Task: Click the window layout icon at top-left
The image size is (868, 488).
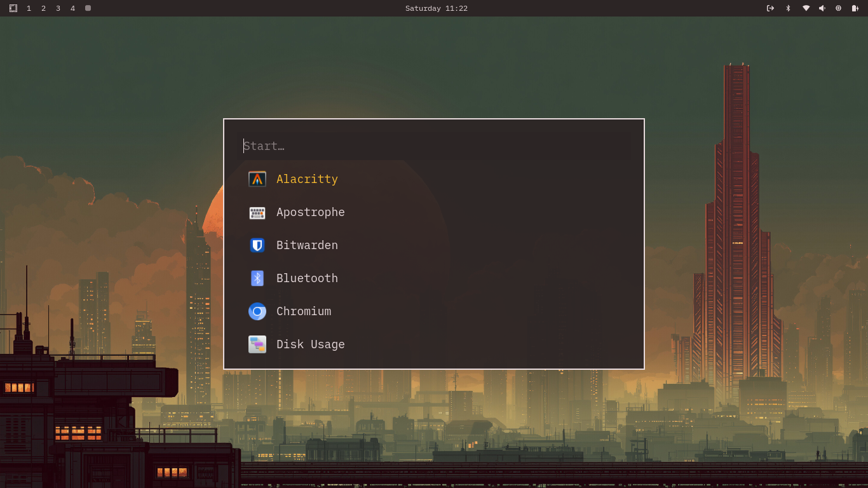Action: coord(13,8)
